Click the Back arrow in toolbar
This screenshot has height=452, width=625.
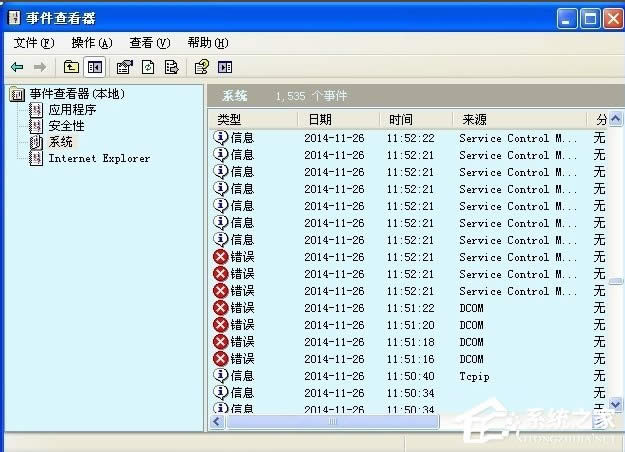[x=17, y=67]
